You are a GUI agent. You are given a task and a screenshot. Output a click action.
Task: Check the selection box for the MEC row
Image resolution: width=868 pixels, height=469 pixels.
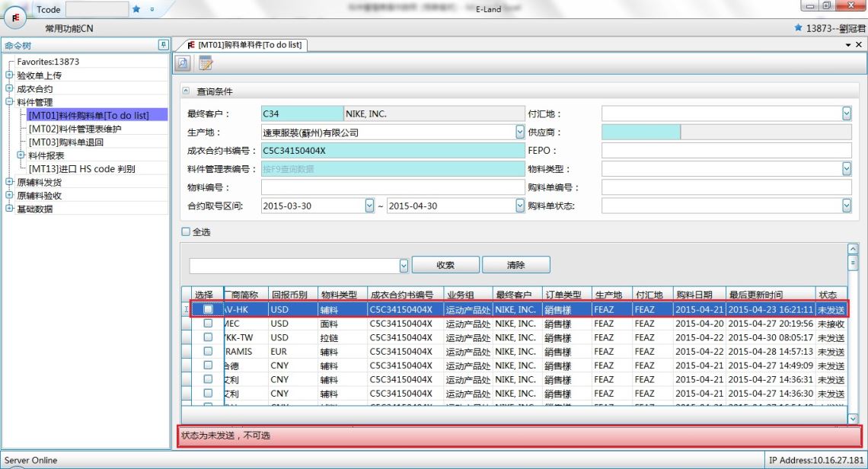[x=208, y=324]
